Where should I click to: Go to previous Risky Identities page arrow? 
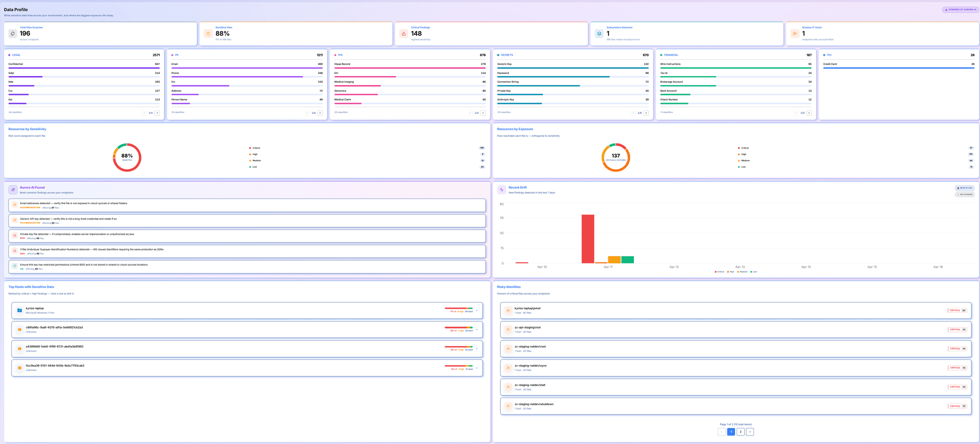click(722, 432)
